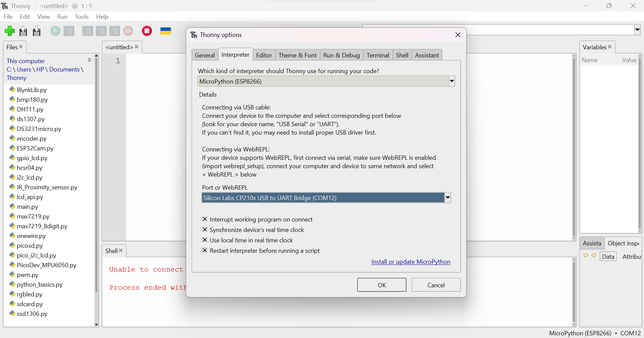
Task: Run current script with green play icon
Action: click(x=55, y=31)
